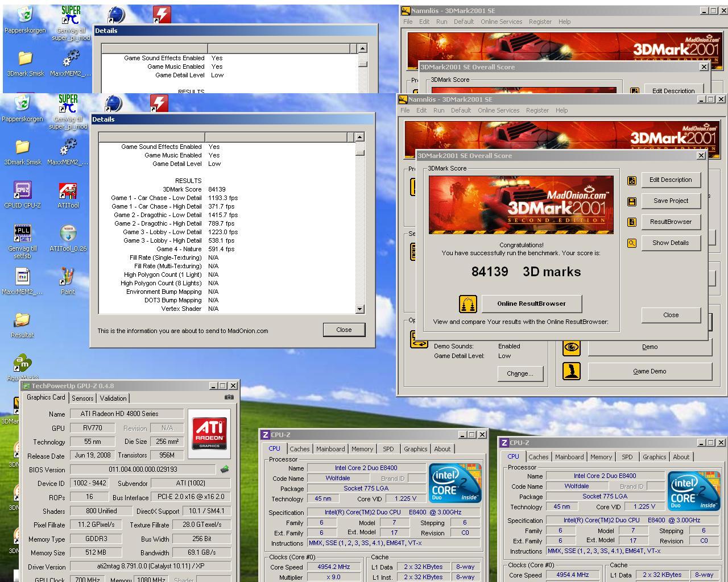Viewport: 728px width, 582px height.
Task: Open ResultBrowser from Overall Score dialog
Action: pos(671,222)
